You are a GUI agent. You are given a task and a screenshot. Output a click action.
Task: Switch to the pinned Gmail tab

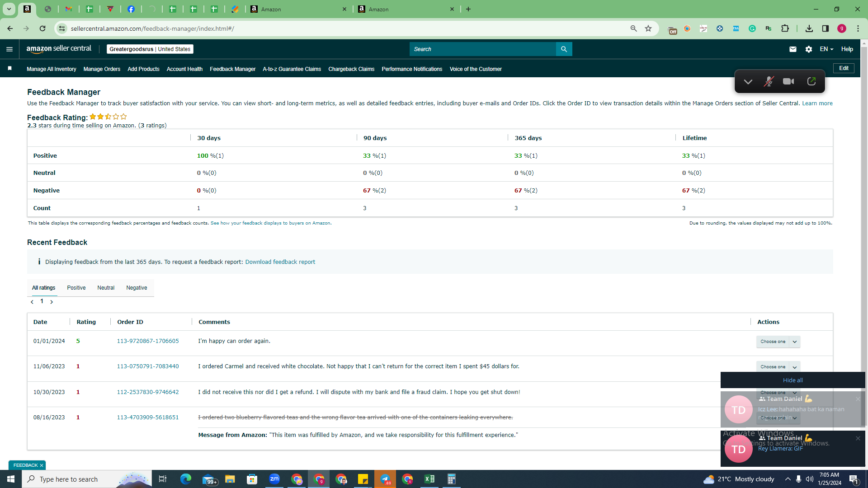tap(69, 9)
